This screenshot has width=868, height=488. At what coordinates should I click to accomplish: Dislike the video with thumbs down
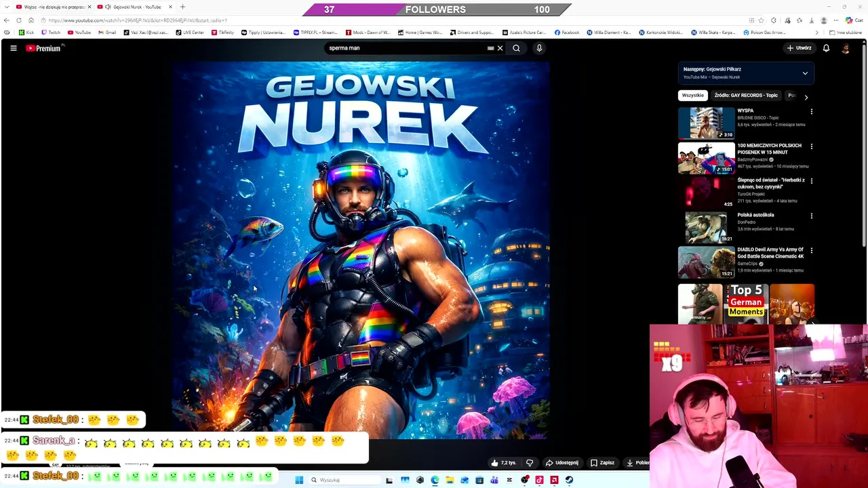point(530,463)
